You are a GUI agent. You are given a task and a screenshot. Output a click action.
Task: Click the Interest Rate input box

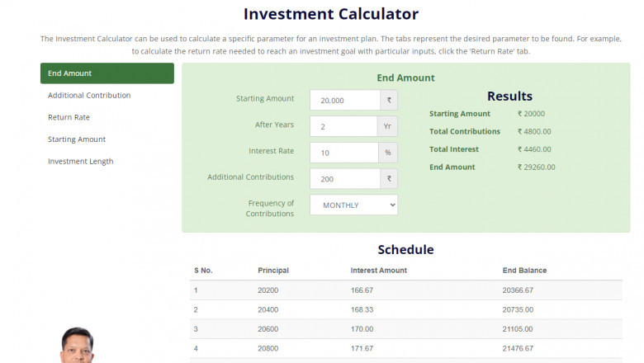[344, 153]
